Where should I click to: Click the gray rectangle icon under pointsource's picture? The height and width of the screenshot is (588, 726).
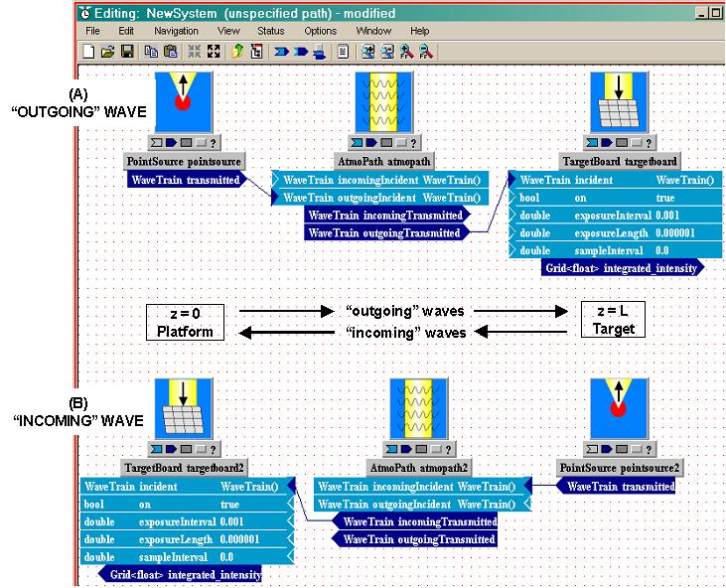[186, 143]
